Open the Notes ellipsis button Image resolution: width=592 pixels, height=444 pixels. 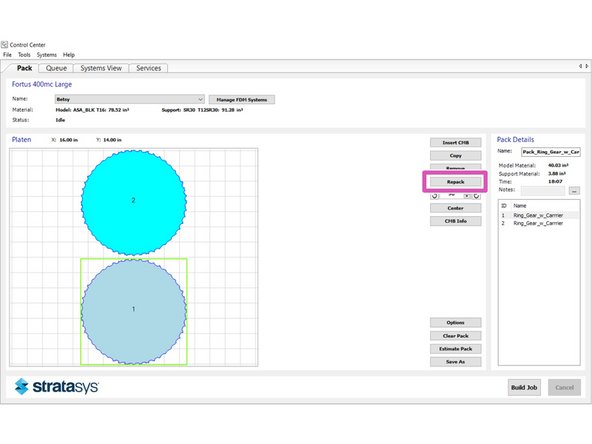[x=574, y=191]
